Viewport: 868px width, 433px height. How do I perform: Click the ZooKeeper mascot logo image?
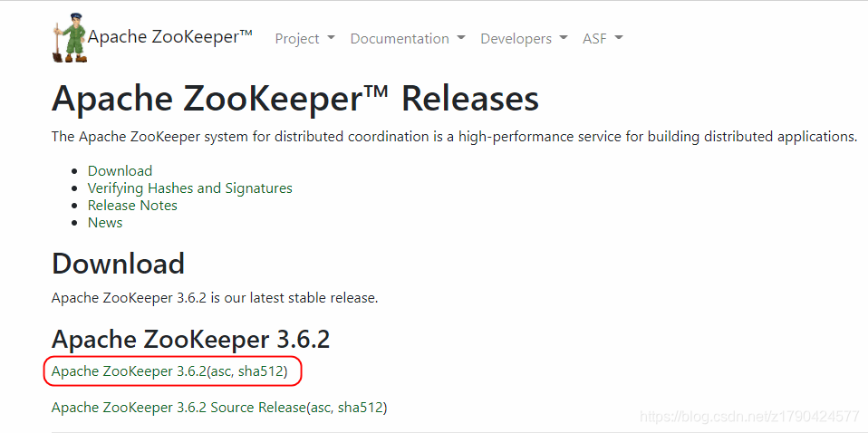pos(70,38)
